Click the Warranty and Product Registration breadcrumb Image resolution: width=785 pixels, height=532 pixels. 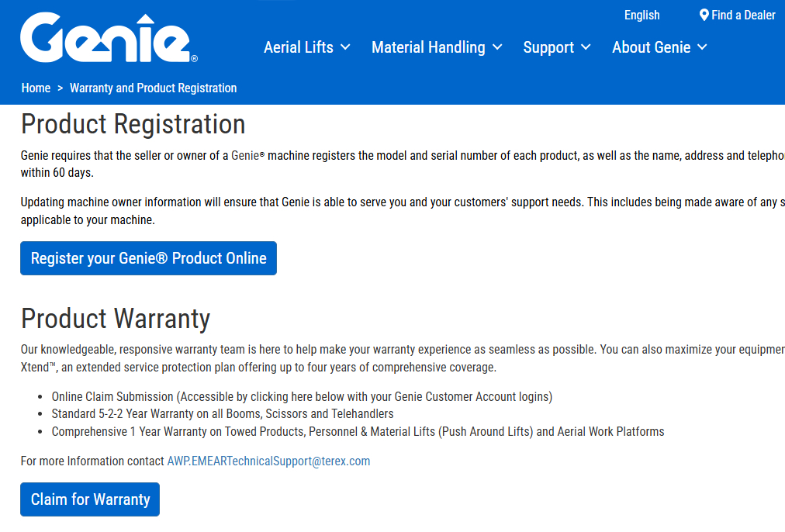click(153, 88)
